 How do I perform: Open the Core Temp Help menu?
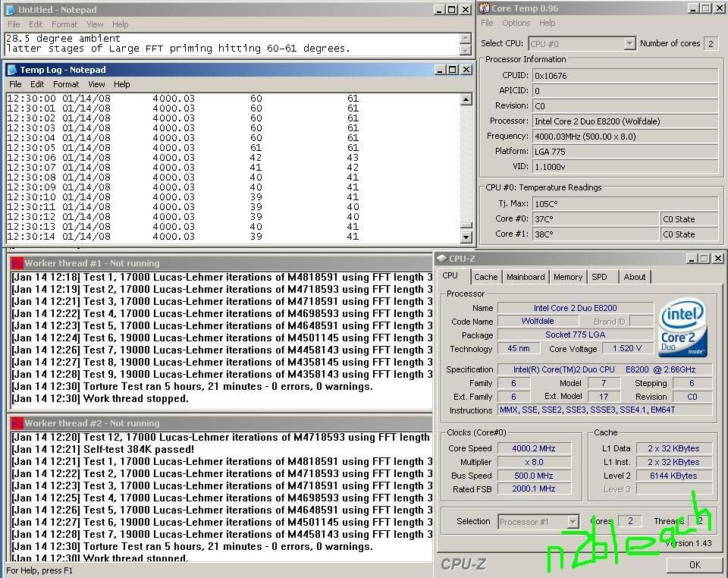pyautogui.click(x=547, y=23)
